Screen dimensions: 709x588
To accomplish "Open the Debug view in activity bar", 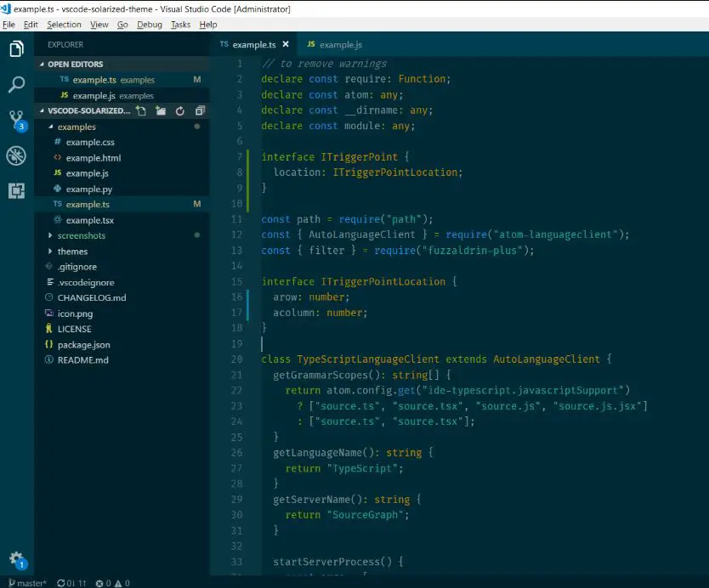I will (x=16, y=156).
